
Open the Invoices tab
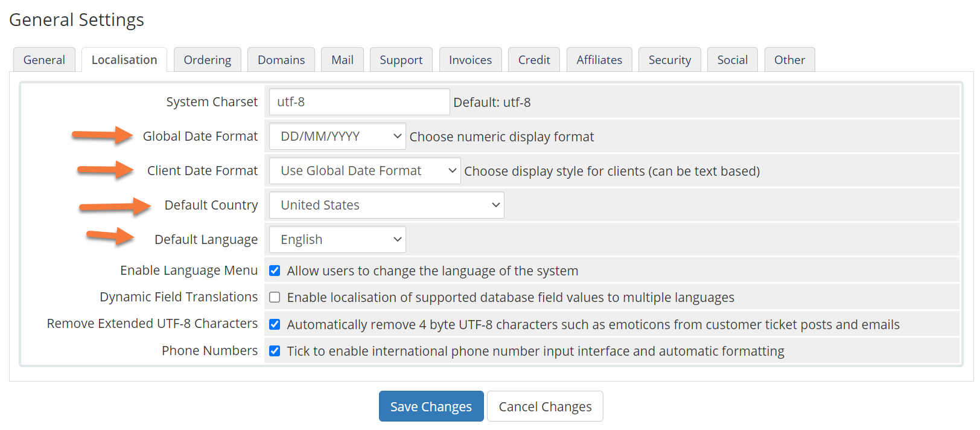tap(470, 60)
